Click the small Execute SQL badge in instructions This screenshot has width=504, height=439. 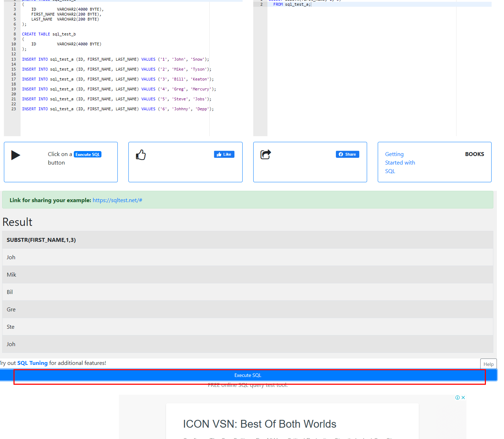pos(88,154)
